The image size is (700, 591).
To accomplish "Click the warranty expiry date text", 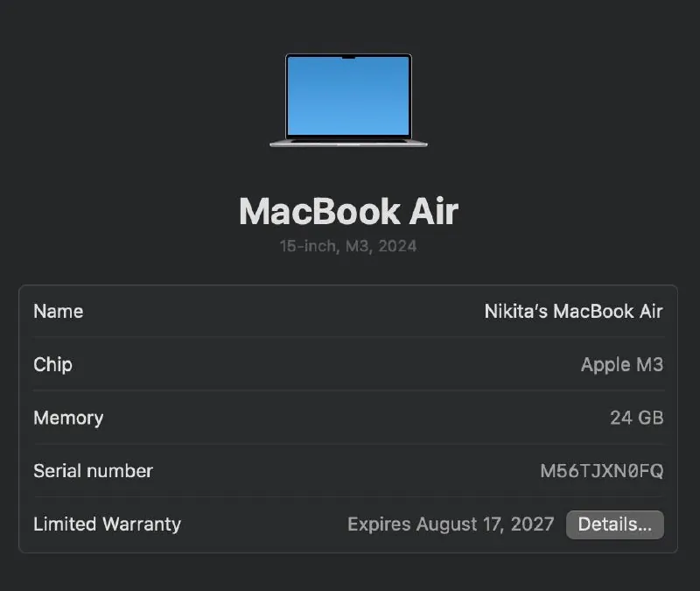I will click(451, 524).
